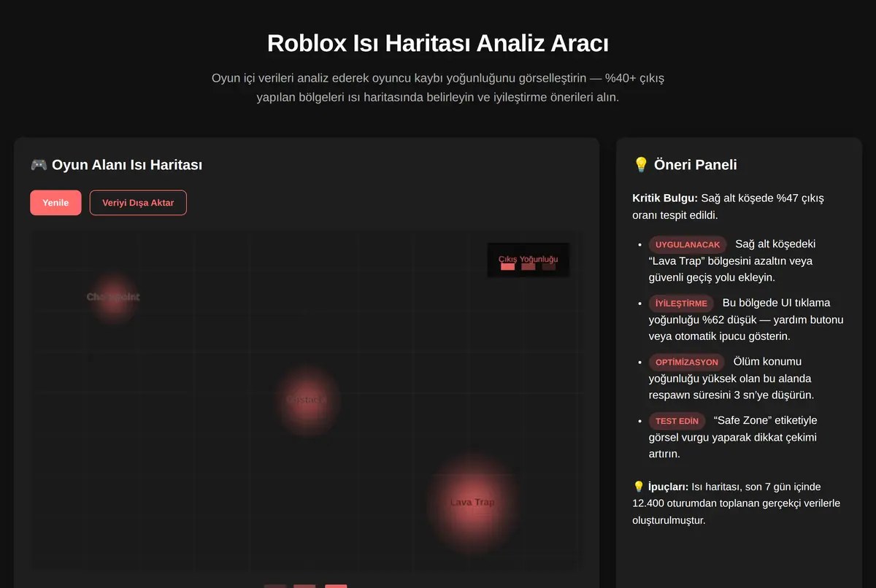Viewport: 876px width, 588px height.
Task: Click the game controller icon in the heatmap heading
Action: 39,165
